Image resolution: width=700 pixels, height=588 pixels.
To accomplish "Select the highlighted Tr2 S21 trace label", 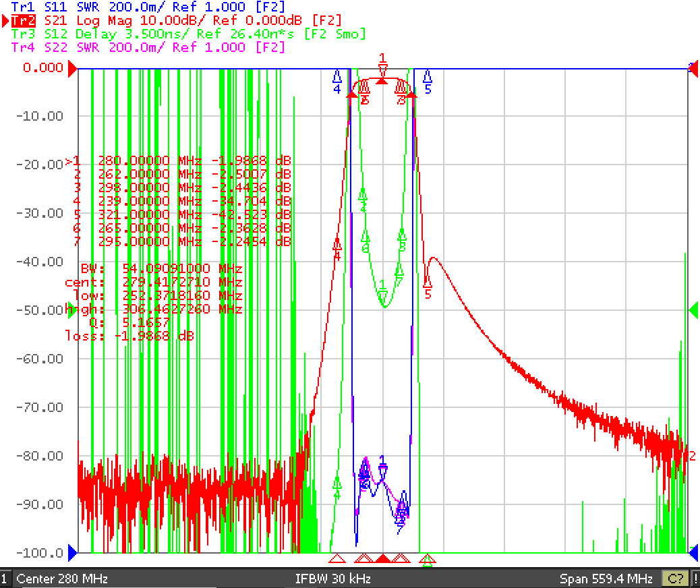I will (x=176, y=20).
